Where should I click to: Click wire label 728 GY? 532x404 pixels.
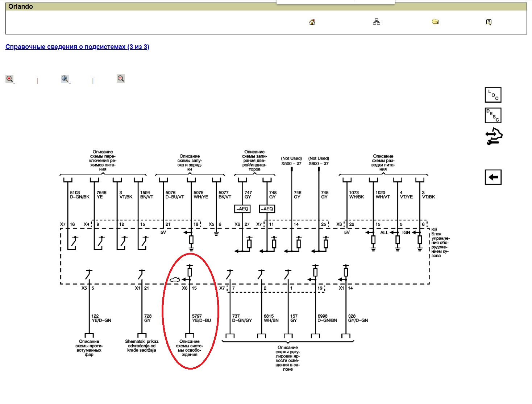(147, 318)
